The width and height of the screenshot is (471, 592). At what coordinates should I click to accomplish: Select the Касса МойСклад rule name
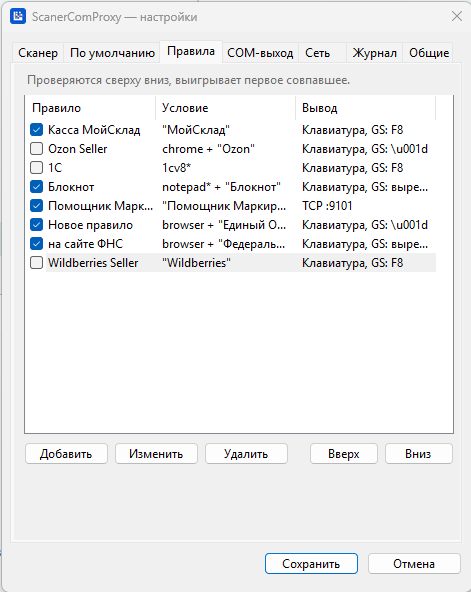[94, 130]
